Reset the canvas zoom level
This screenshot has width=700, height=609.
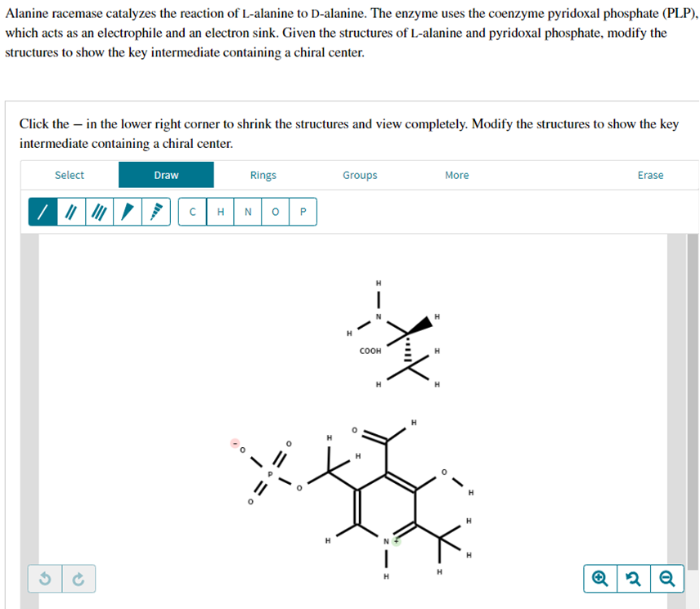point(633,579)
